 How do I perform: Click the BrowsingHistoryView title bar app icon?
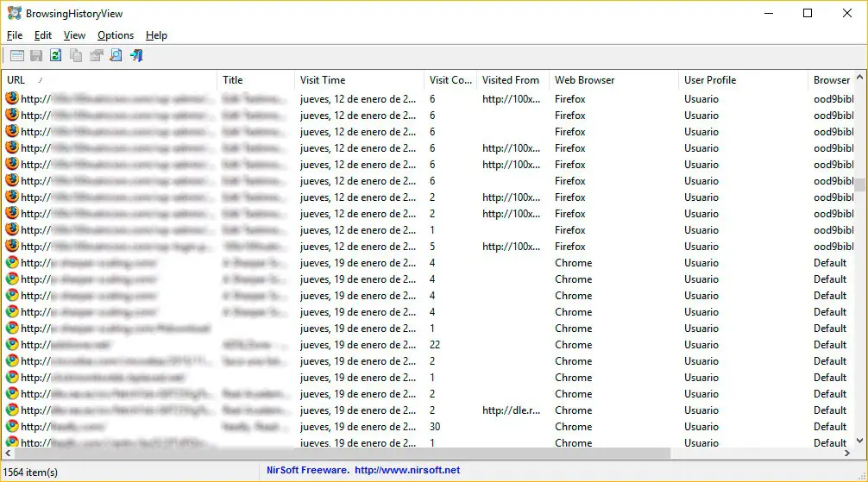coord(15,13)
